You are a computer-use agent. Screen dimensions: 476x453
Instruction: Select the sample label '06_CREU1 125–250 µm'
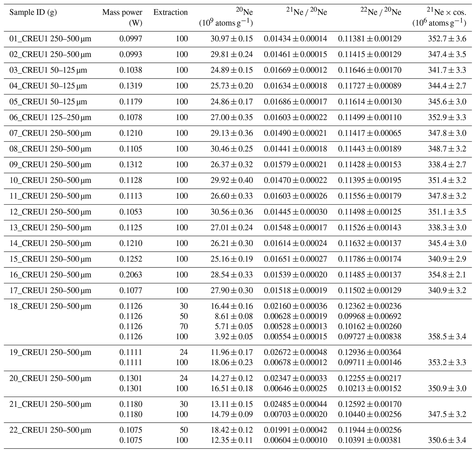click(50, 117)
